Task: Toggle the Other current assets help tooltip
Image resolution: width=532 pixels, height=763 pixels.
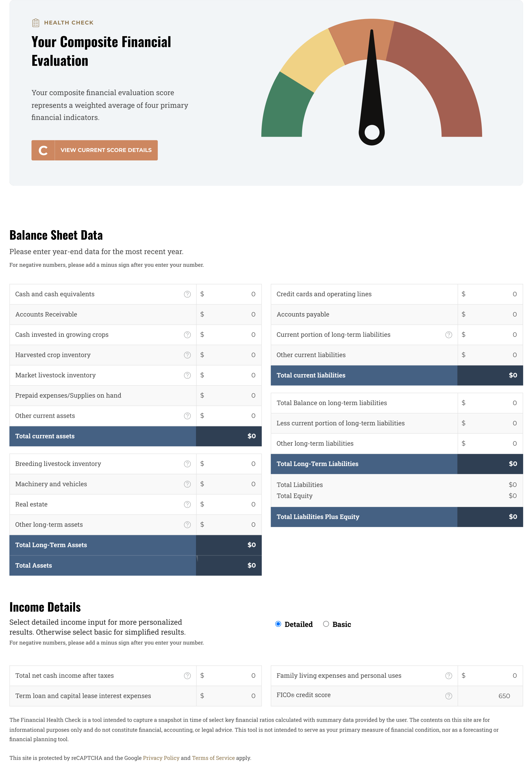Action: [187, 416]
